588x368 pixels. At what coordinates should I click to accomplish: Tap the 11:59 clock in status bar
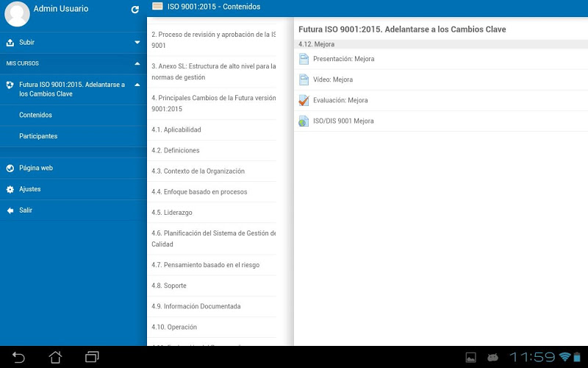click(x=532, y=357)
